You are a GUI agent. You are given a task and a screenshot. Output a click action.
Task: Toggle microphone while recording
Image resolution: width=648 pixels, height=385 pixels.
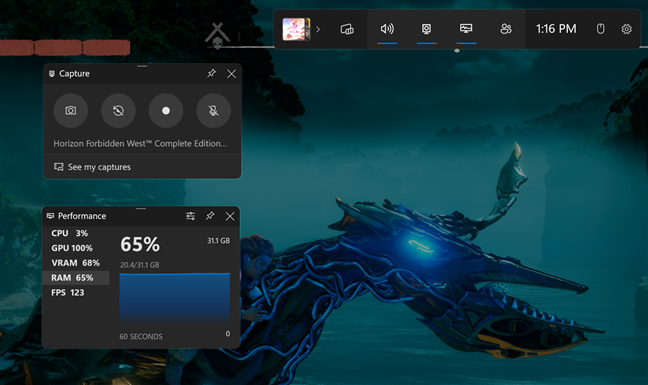(213, 111)
